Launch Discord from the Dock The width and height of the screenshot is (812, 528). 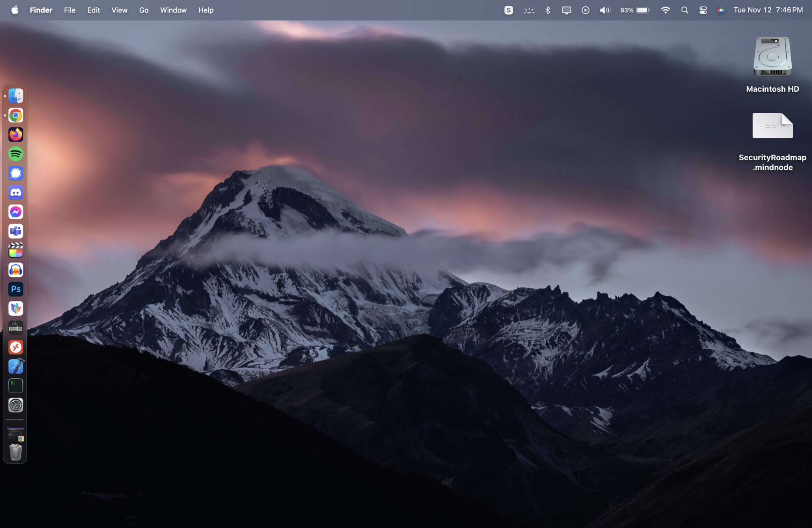click(x=15, y=193)
